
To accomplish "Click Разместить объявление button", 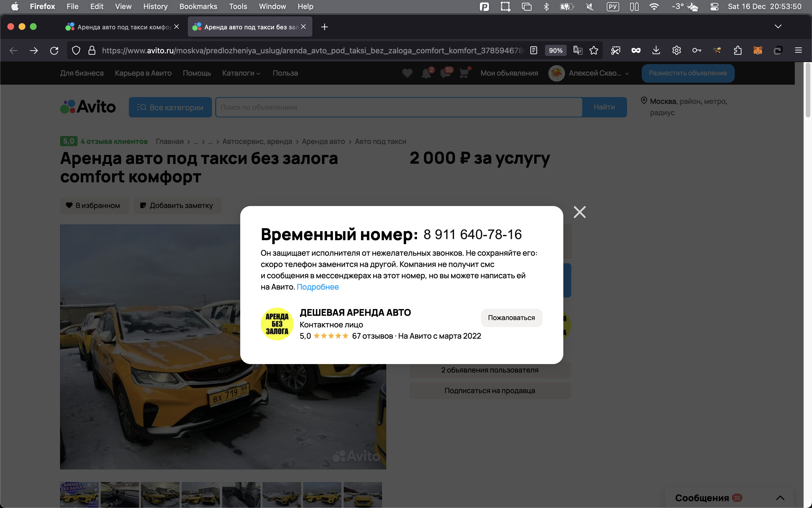I will [688, 73].
